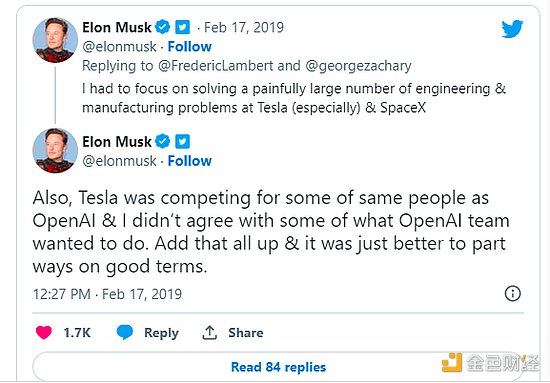Open second Elon Musk profile picture
550x383 pixels.
point(55,150)
